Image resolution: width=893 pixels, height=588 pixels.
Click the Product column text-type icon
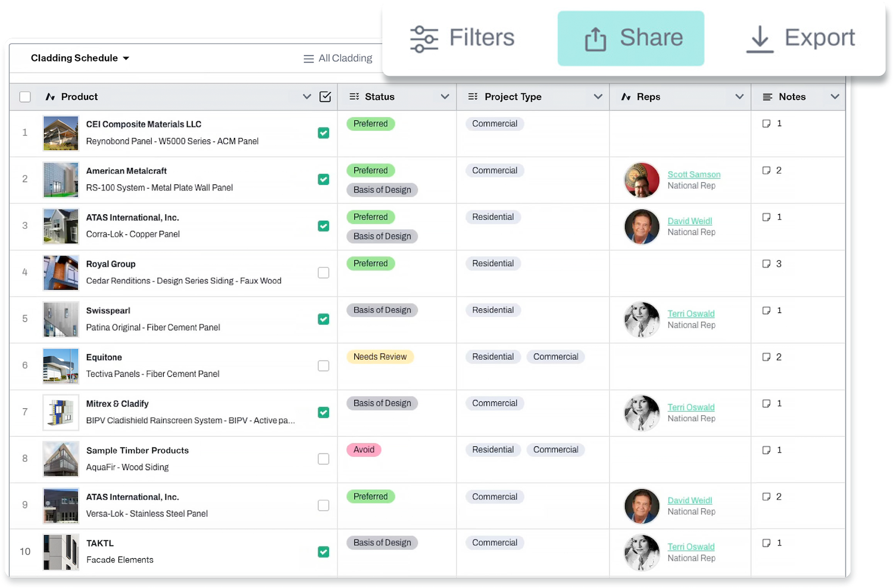coord(50,97)
